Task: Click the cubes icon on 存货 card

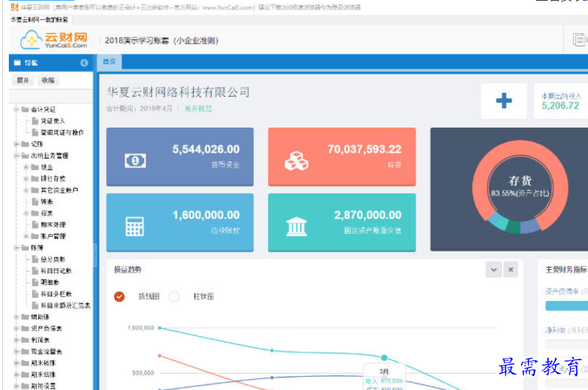Action: point(296,161)
